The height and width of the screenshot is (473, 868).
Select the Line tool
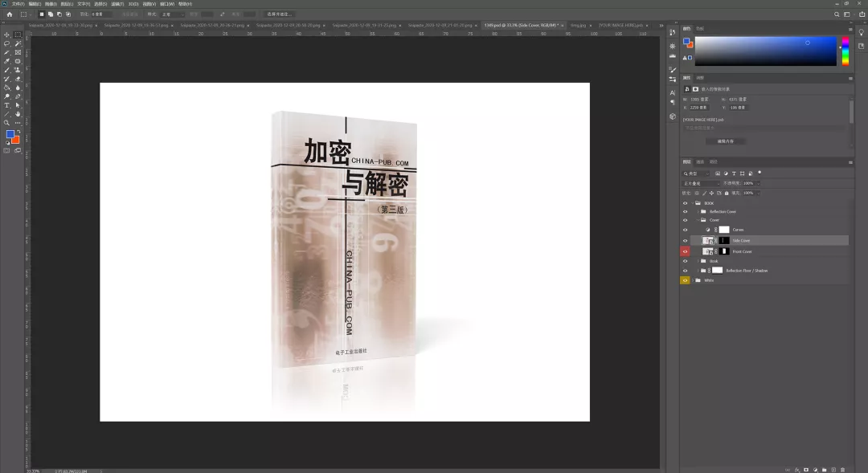coord(6,114)
